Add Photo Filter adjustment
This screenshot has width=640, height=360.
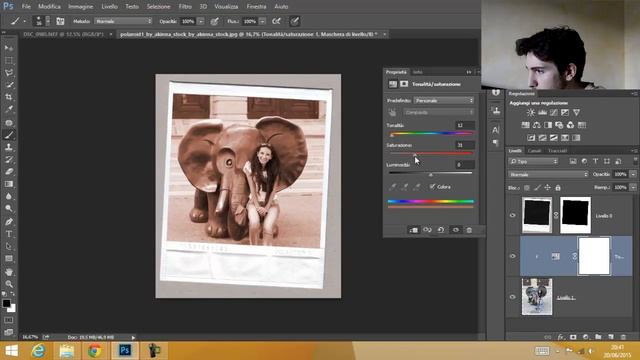pos(559,125)
